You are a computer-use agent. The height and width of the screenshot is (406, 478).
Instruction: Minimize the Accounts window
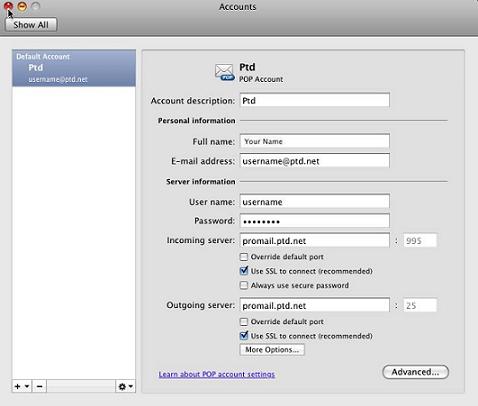tap(22, 6)
